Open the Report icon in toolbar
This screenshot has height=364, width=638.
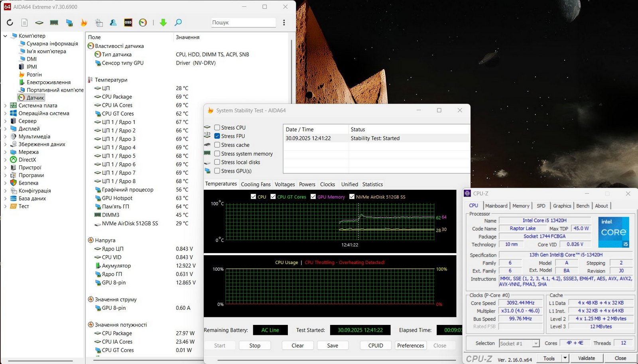(x=24, y=23)
